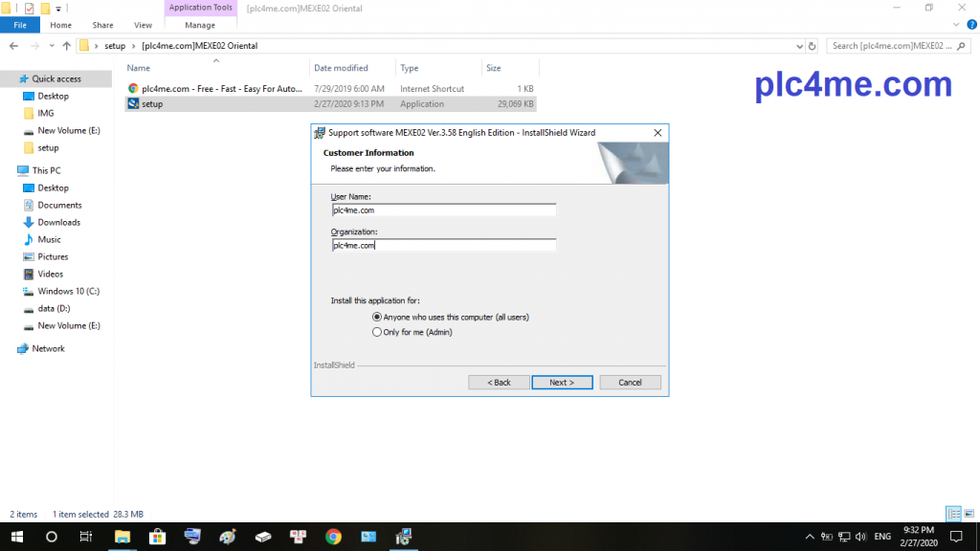
Task: Select 'Only for me (Admin)' radio button
Action: click(x=377, y=332)
